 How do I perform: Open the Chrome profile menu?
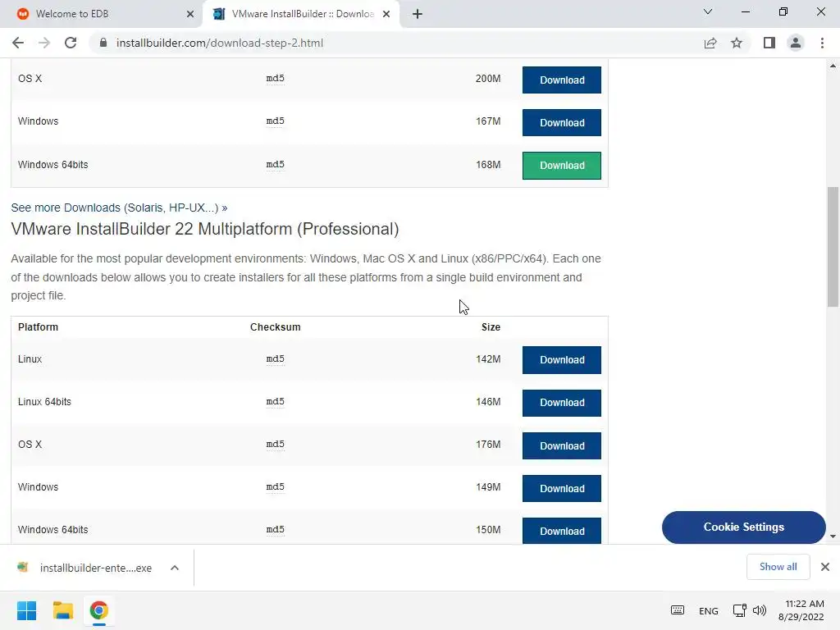coord(796,43)
